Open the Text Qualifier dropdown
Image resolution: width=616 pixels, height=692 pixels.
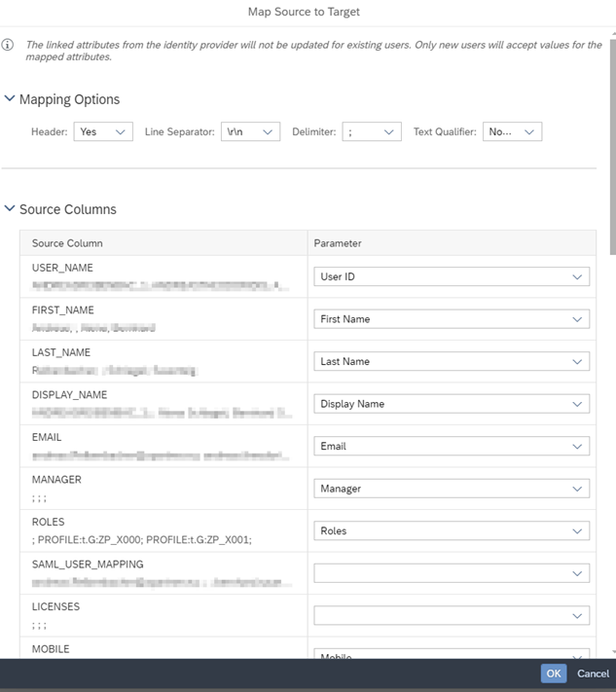coord(512,131)
